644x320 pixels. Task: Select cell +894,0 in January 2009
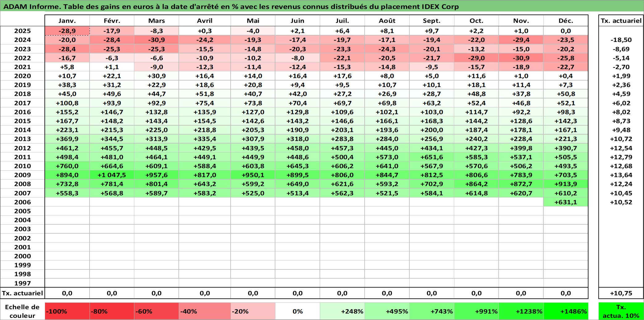(x=67, y=175)
